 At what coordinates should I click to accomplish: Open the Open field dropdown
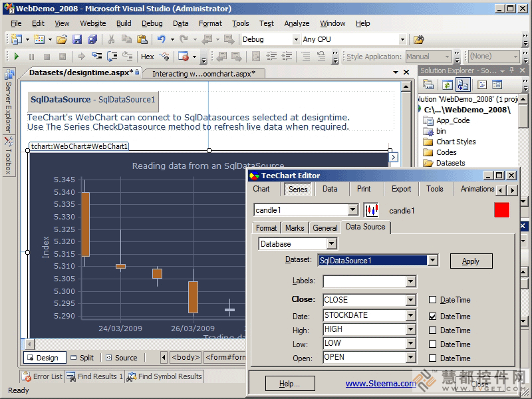[410, 357]
